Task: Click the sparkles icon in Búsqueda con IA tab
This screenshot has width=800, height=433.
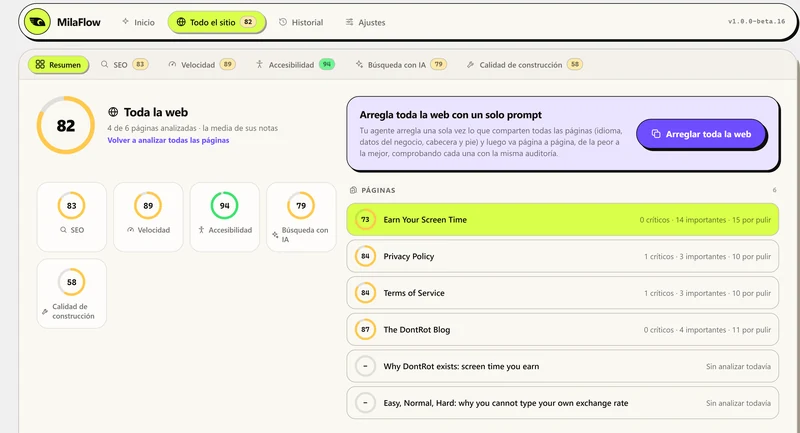Action: 359,64
